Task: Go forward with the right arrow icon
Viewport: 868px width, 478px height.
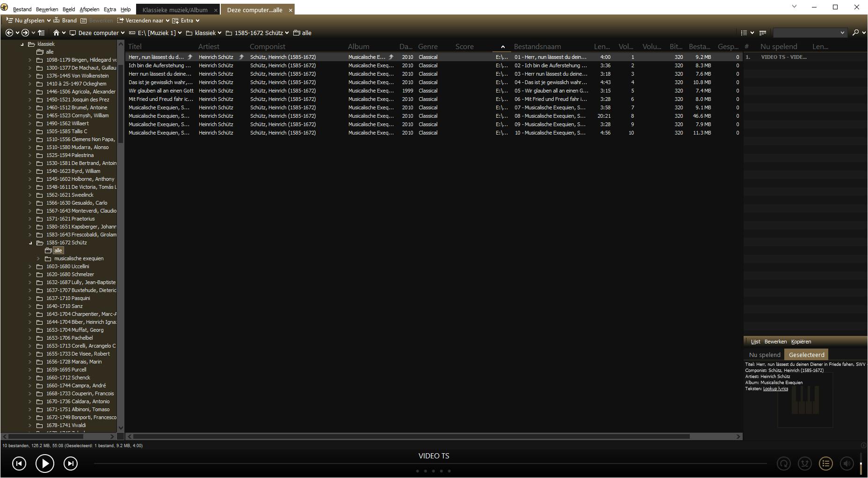Action: tap(25, 33)
